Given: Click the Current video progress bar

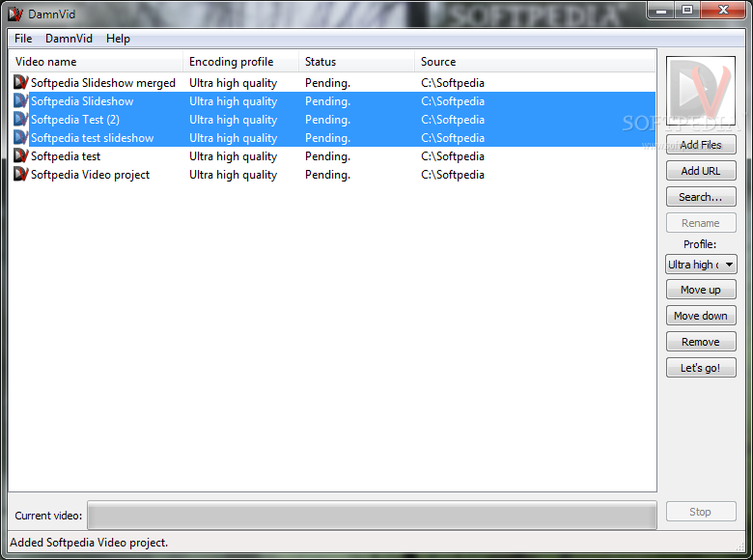Looking at the screenshot, I should click(373, 516).
